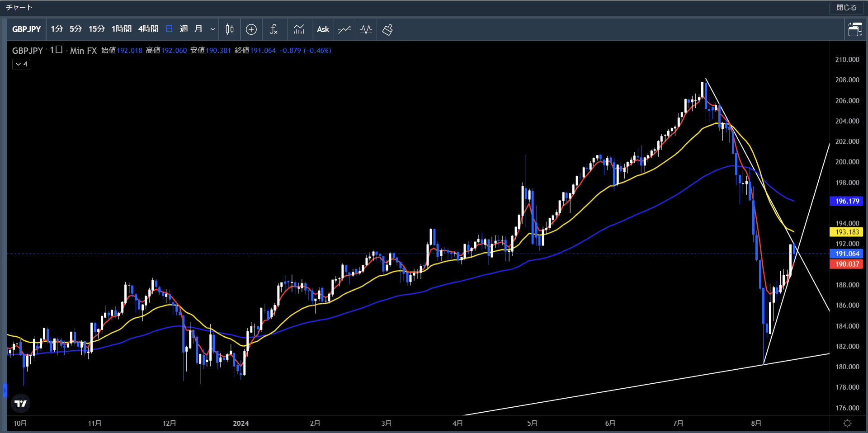Viewport: 868px width, 433px height.
Task: Click the 176.000 price axis label
Action: tap(847, 408)
